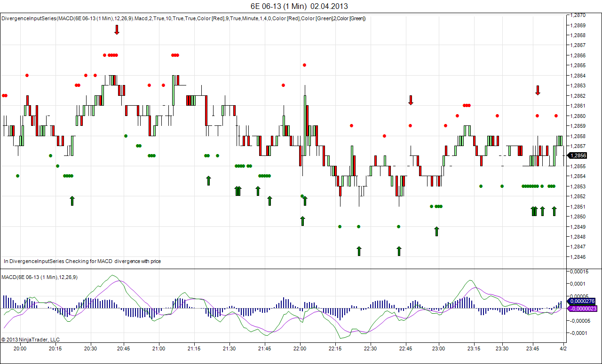The image size is (602, 364).
Task: Click the -0,00005 MACD axis label
Action: pos(581,321)
